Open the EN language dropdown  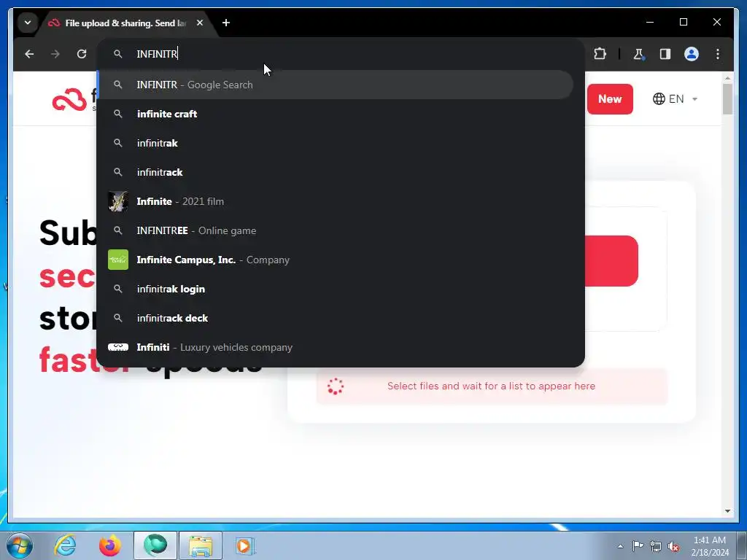(675, 99)
